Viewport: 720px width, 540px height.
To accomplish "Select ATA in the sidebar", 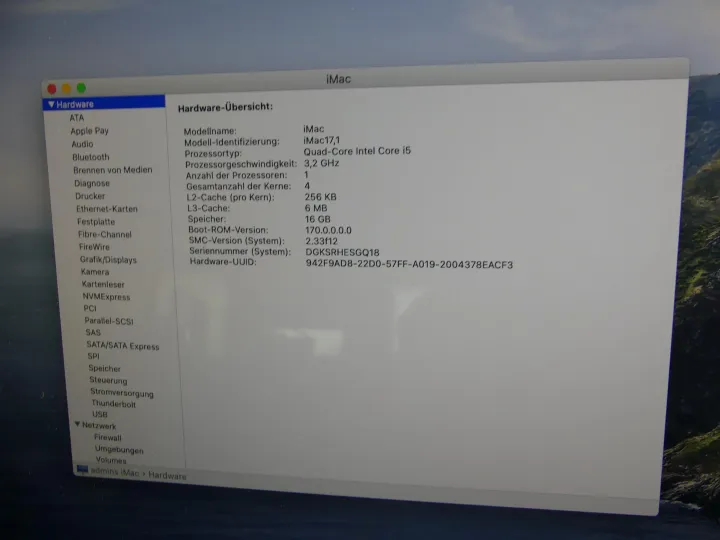I will (77, 118).
